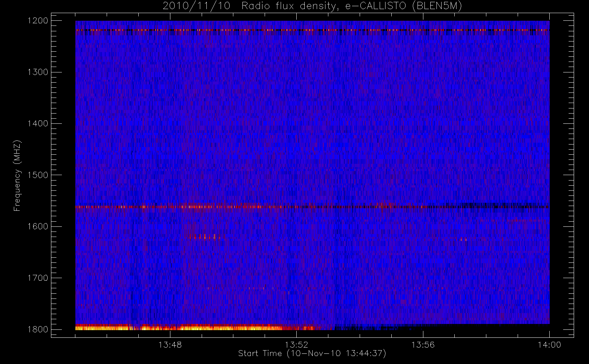Click the 1600 frequency tick label
Screen dimensions: 589x364
pos(38,226)
